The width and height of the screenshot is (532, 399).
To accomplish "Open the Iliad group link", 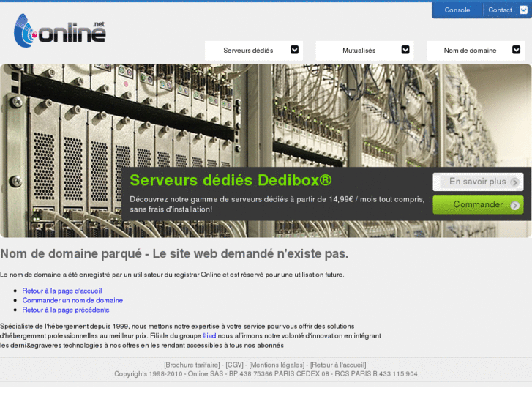I will coord(209,335).
